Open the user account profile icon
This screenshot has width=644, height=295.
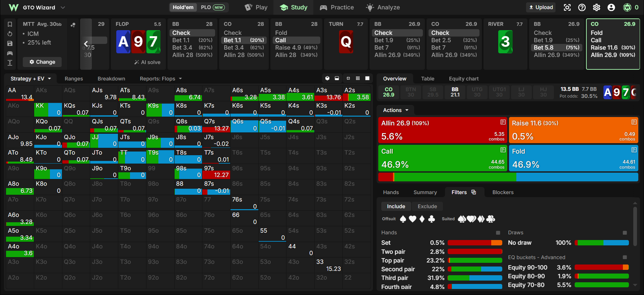tap(611, 7)
